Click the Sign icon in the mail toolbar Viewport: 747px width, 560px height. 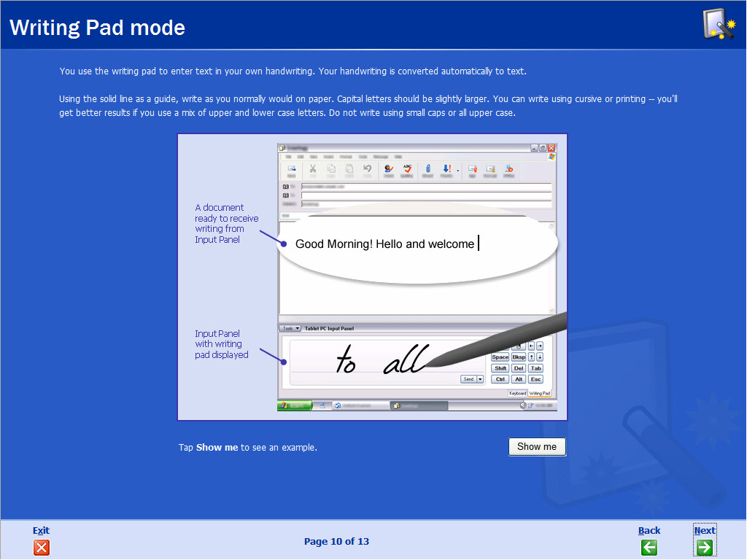473,168
